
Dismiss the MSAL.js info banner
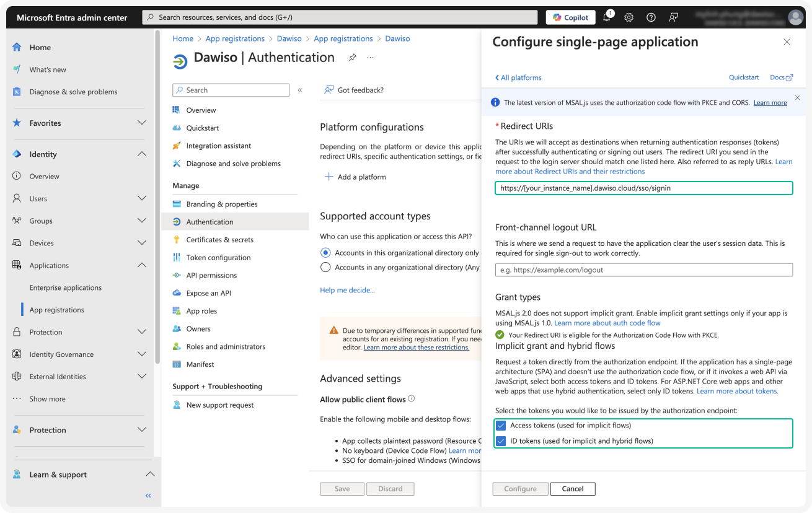tap(797, 98)
